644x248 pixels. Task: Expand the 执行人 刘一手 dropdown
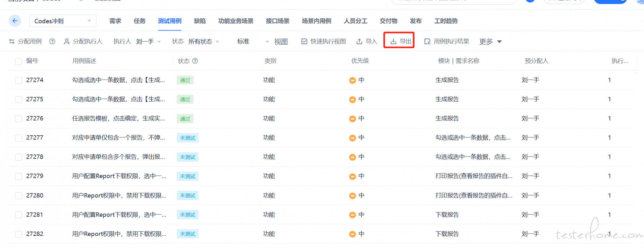point(148,42)
